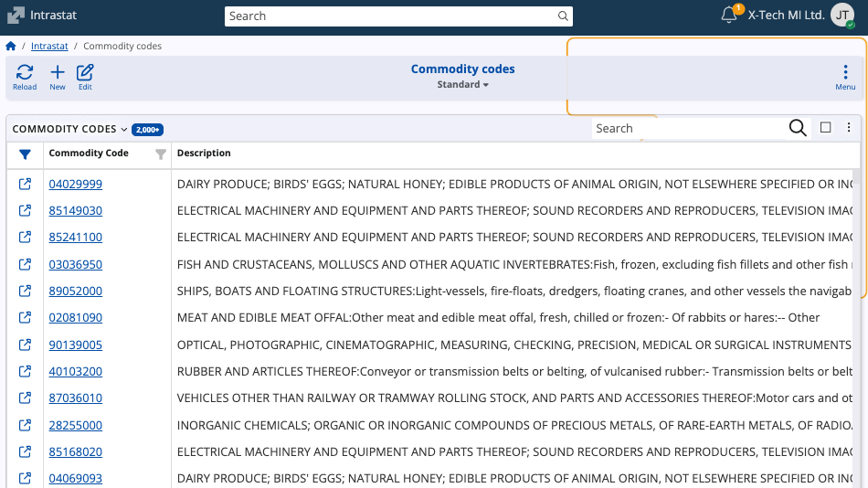Viewport: 868px width, 488px height.
Task: Click the table search magnifier icon
Action: click(798, 128)
